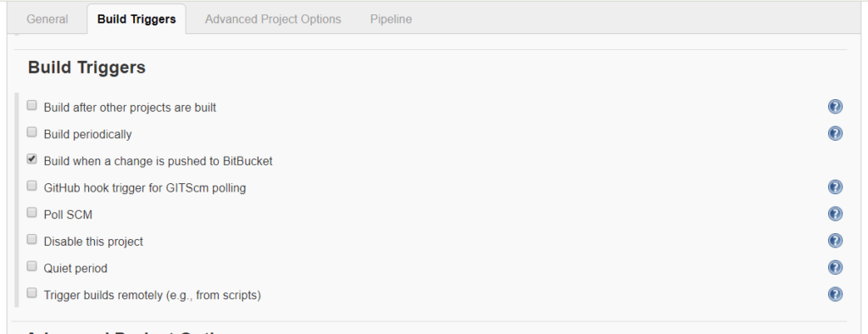Select the Build Triggers tab

136,19
